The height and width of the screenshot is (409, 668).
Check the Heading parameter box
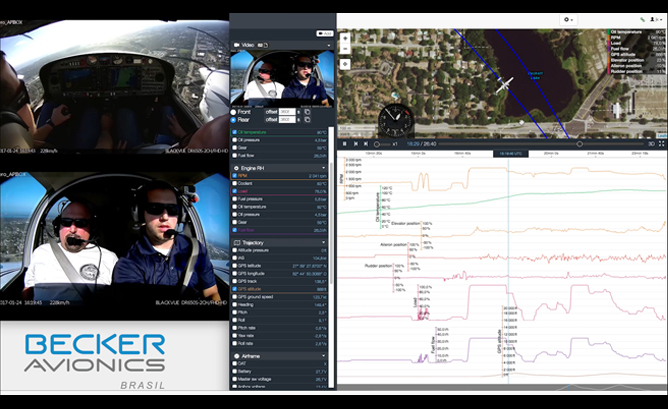click(x=234, y=305)
